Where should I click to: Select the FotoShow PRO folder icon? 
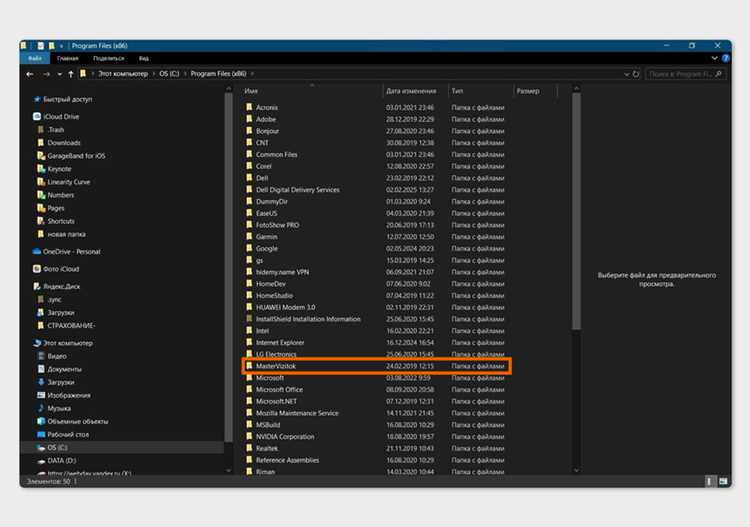249,225
